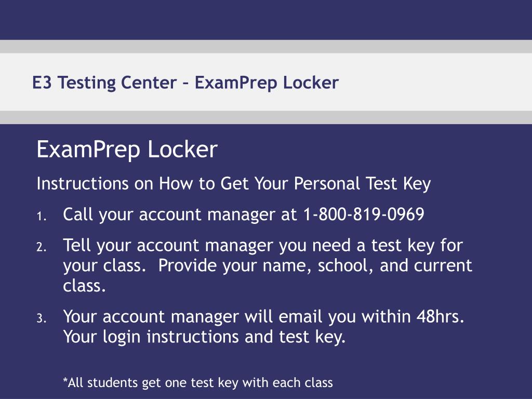Select line Your login instructions and test key
The width and height of the screenshot is (532, 399).
[x=204, y=337]
